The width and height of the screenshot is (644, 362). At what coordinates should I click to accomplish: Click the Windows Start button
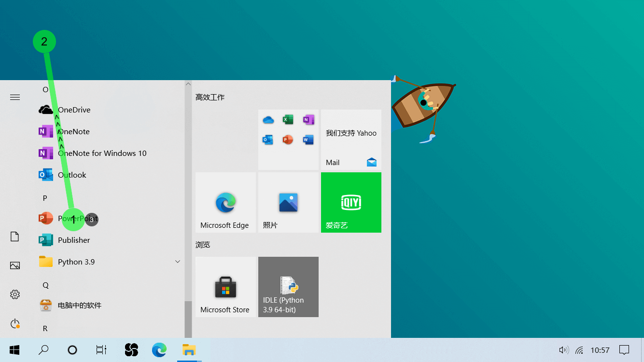(x=14, y=350)
